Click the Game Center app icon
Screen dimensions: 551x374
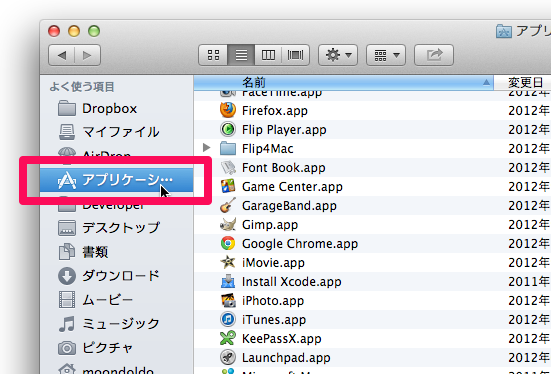[x=228, y=186]
